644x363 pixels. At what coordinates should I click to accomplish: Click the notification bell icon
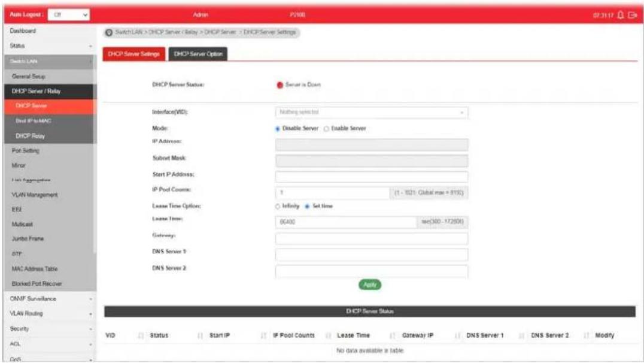(621, 15)
